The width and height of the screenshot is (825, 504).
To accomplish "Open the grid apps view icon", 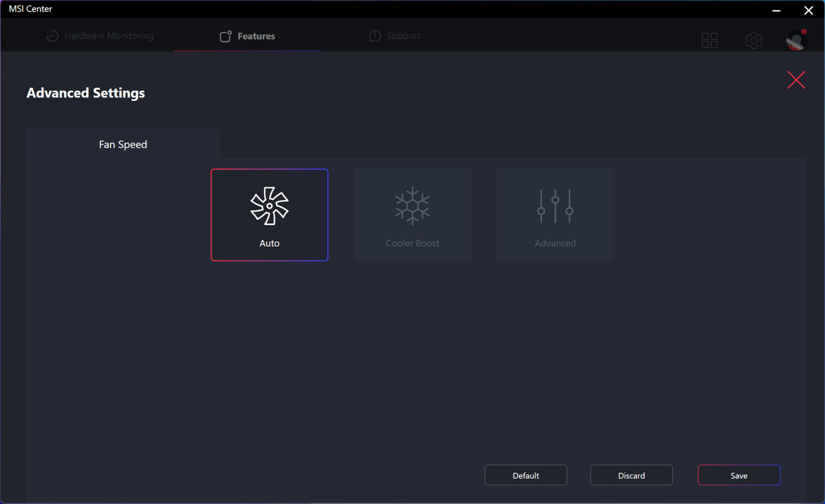I will coord(709,40).
